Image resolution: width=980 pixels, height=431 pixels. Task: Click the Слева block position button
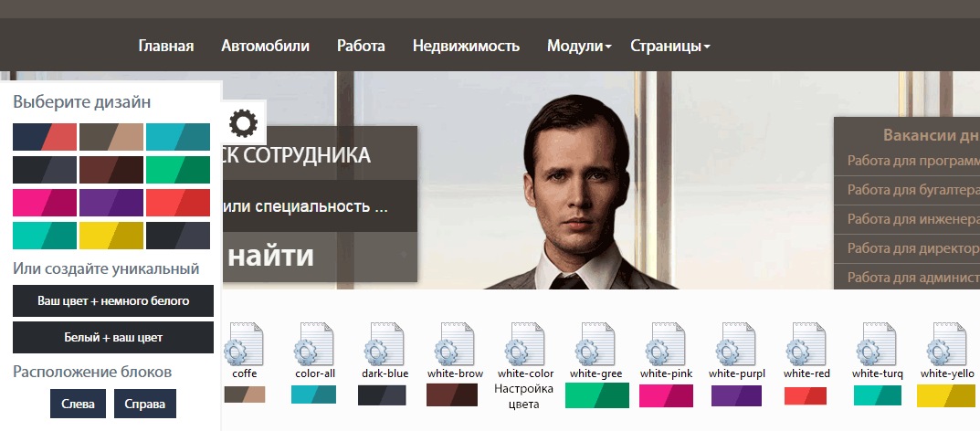(79, 404)
